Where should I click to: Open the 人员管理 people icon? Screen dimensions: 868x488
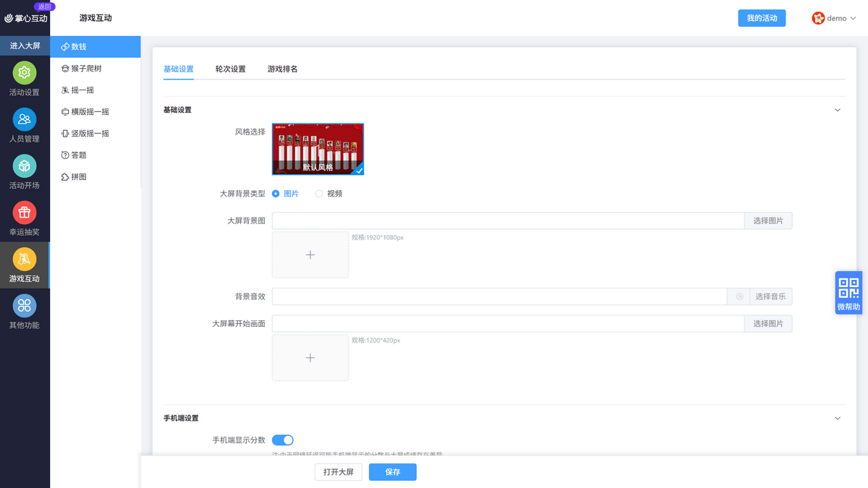tap(25, 119)
